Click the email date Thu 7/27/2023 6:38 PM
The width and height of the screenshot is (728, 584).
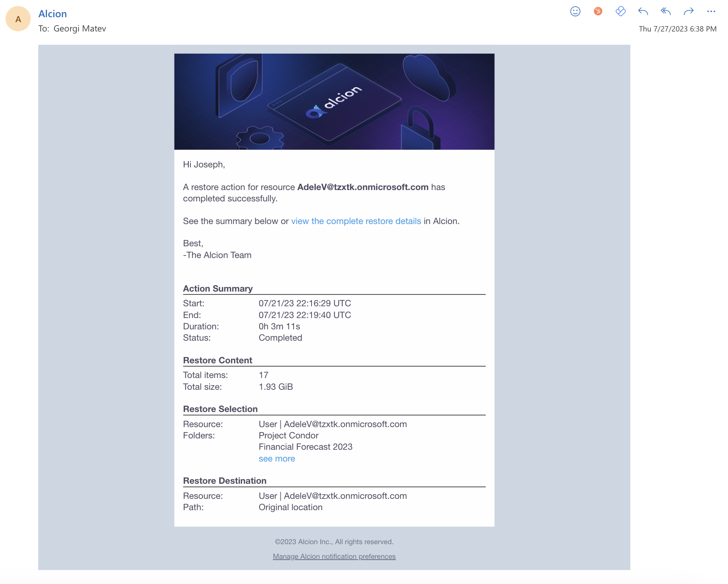(x=678, y=29)
